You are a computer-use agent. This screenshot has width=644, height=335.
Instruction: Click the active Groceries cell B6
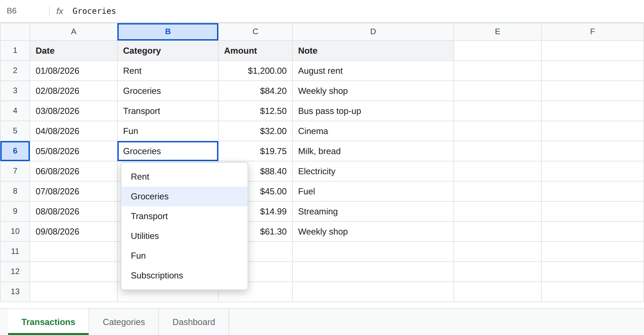click(x=168, y=151)
